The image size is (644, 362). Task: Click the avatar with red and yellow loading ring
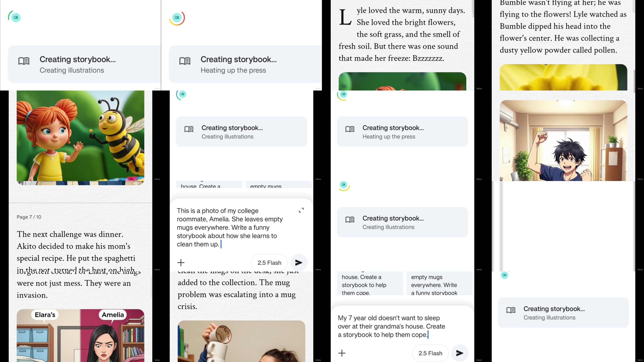[177, 17]
